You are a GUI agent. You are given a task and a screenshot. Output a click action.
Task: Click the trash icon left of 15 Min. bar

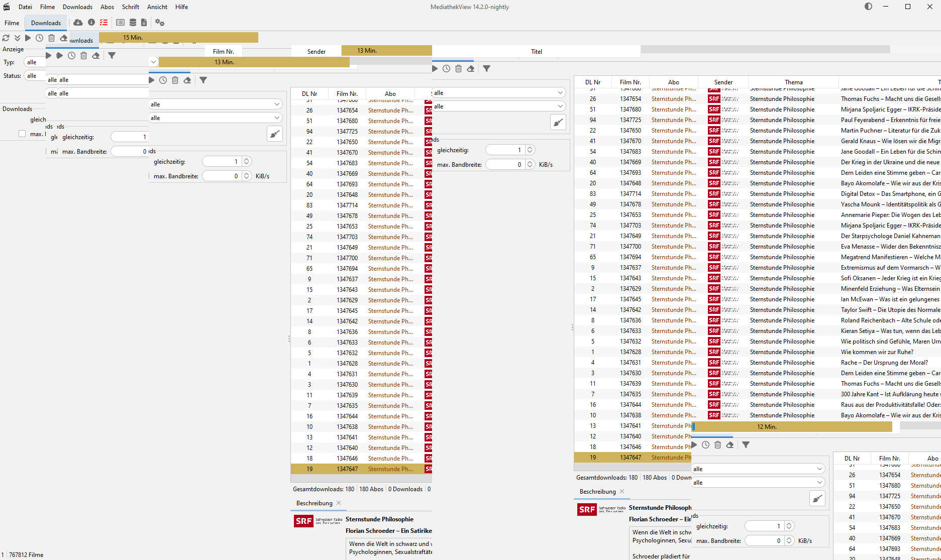51,38
